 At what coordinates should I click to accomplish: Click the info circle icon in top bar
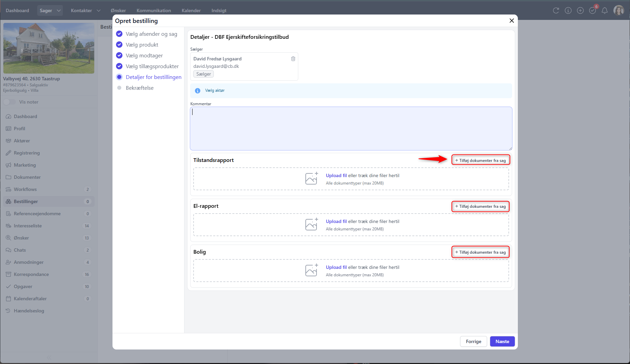pyautogui.click(x=568, y=10)
